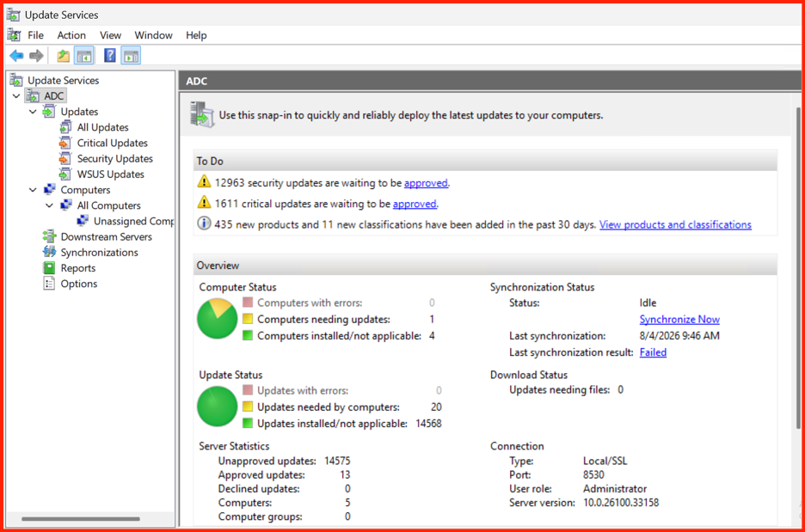Open View products and classifications link
The image size is (805, 532).
point(675,224)
